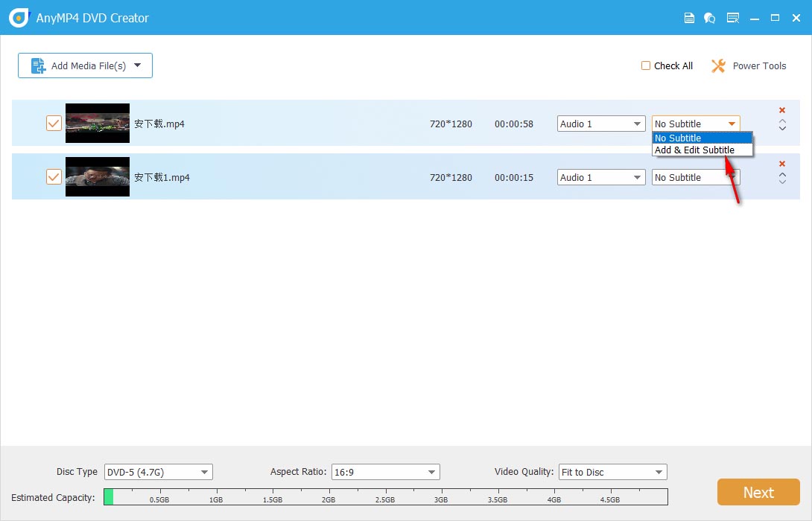Collapse the No Subtitle dropdown for 安下载.mp4
The height and width of the screenshot is (521, 812).
point(696,124)
